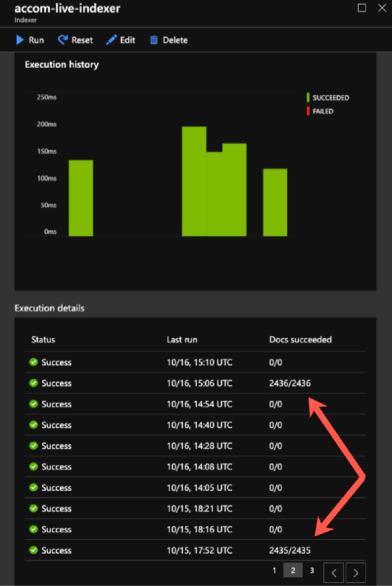
Task: Click the previous page arrow icon
Action: pyautogui.click(x=333, y=573)
